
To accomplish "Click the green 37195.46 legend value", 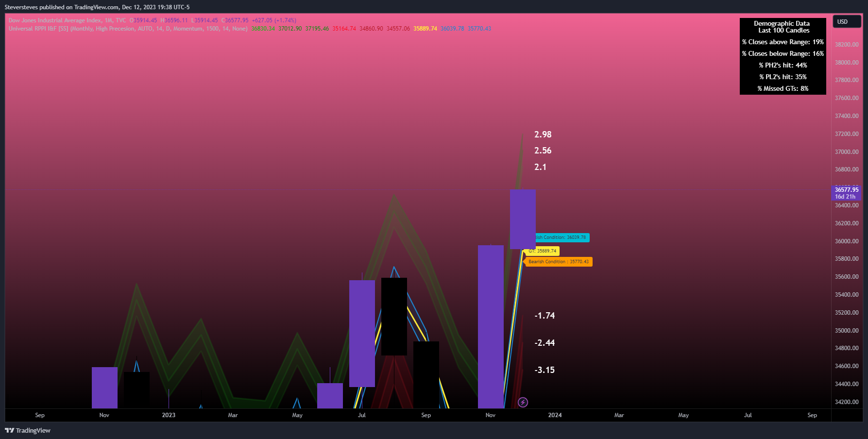I will coord(317,29).
